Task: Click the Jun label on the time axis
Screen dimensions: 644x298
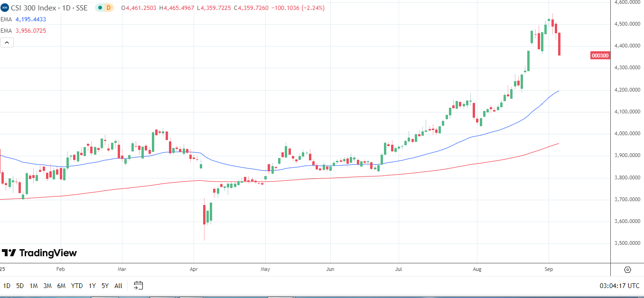Action: pyautogui.click(x=330, y=270)
